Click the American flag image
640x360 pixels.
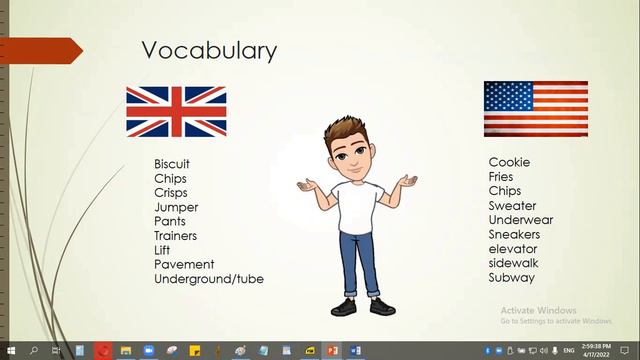536,109
